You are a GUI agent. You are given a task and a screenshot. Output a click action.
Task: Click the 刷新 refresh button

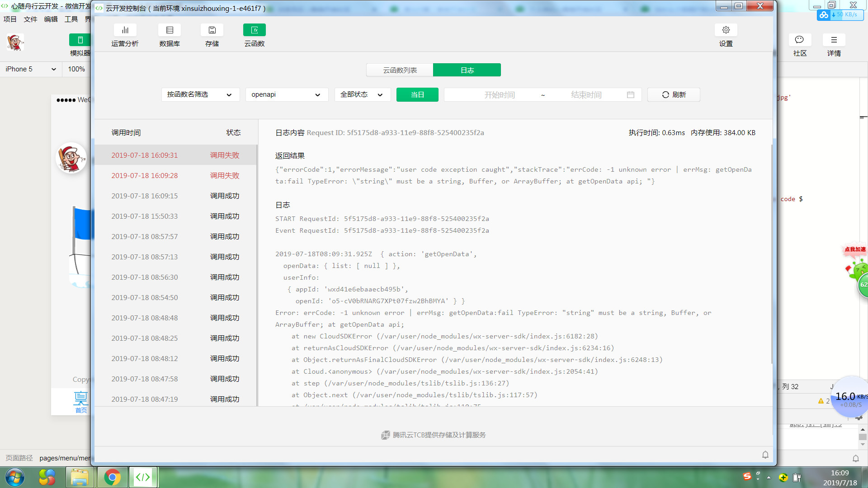point(673,95)
